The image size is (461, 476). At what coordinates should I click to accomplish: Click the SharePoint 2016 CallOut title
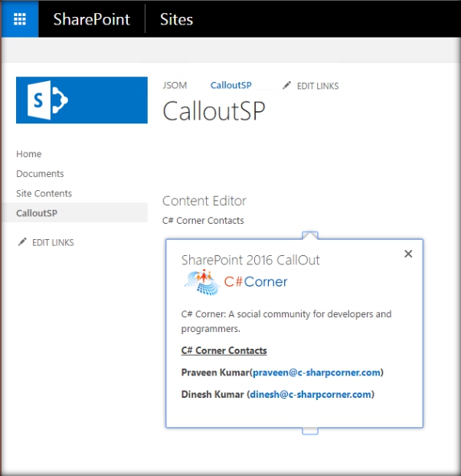pyautogui.click(x=250, y=260)
